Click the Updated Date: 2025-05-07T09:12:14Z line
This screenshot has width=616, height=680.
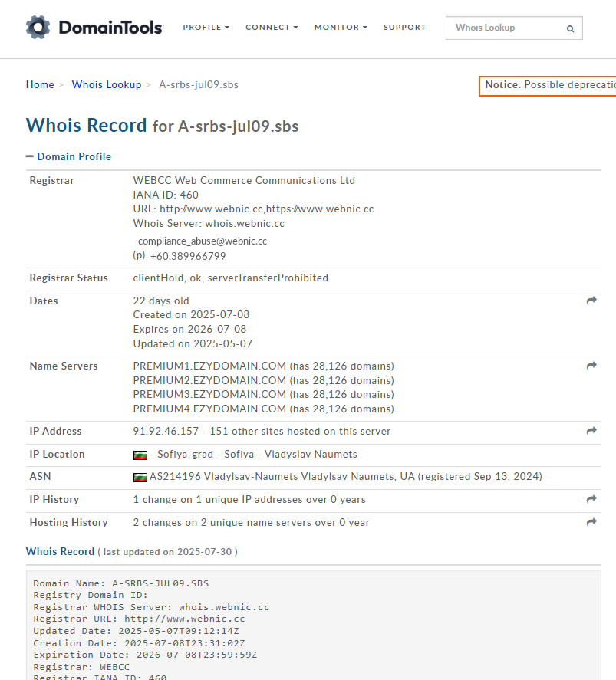click(x=137, y=631)
